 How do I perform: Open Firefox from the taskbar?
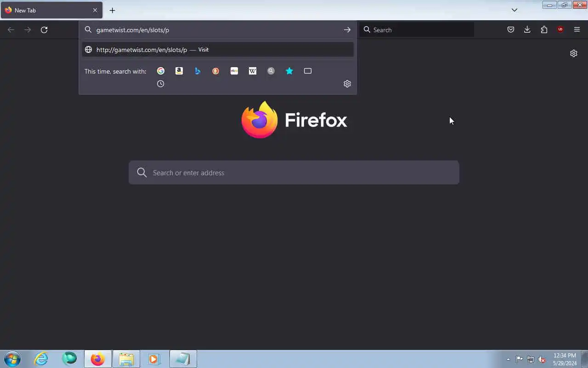[97, 359]
